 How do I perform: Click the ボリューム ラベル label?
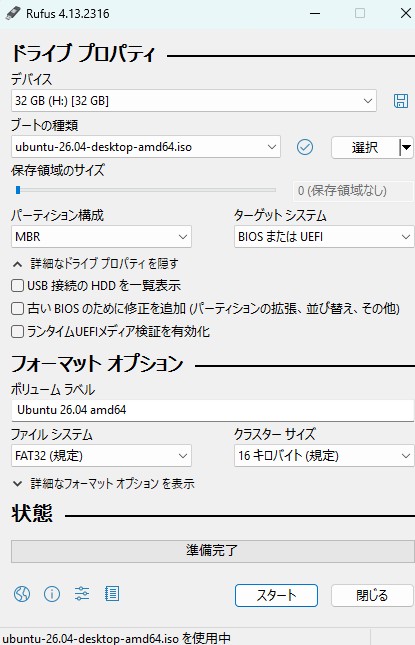[x=53, y=389]
